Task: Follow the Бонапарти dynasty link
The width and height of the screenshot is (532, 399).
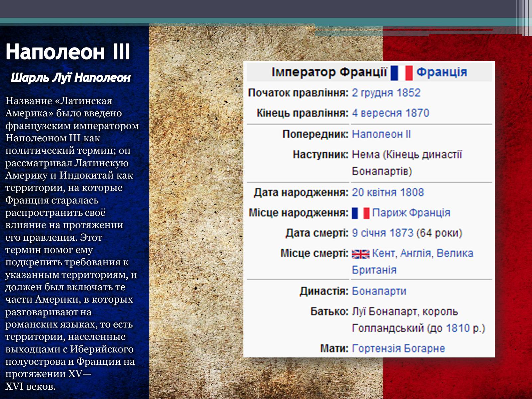Action: 379,291
